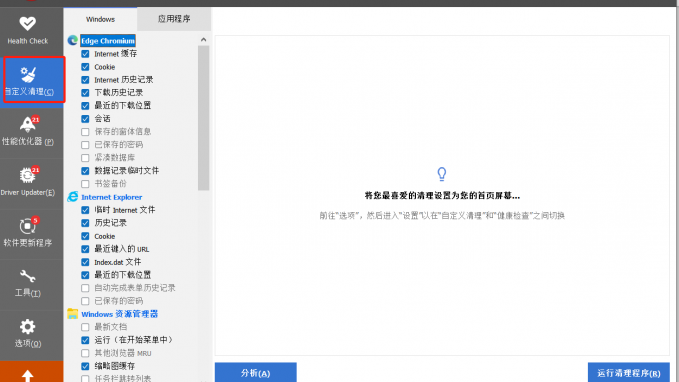Click the Edge Chromium browser icon
Image resolution: width=679 pixels, height=382 pixels.
73,41
